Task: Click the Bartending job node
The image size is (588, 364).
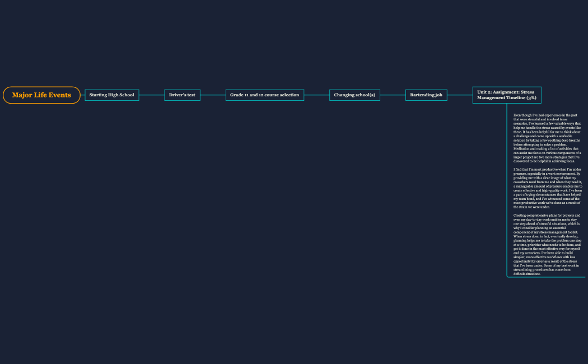Action: (426, 95)
